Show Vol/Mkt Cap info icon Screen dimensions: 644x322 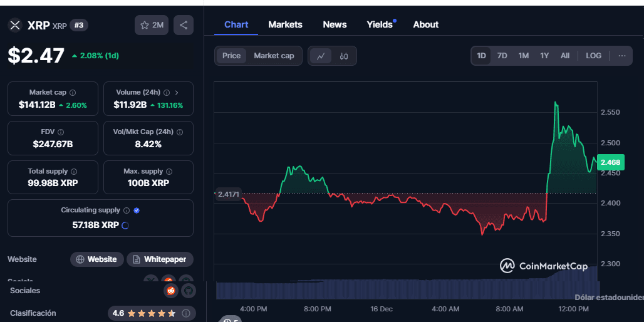pyautogui.click(x=180, y=132)
